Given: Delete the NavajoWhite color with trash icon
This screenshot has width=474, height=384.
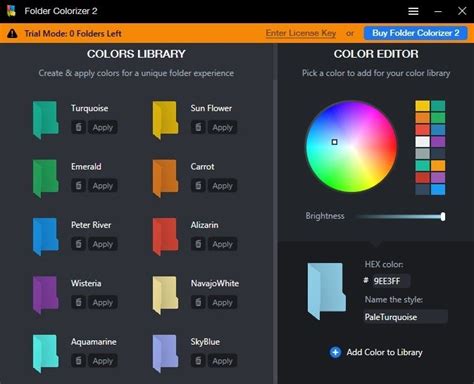Looking at the screenshot, I should (198, 302).
